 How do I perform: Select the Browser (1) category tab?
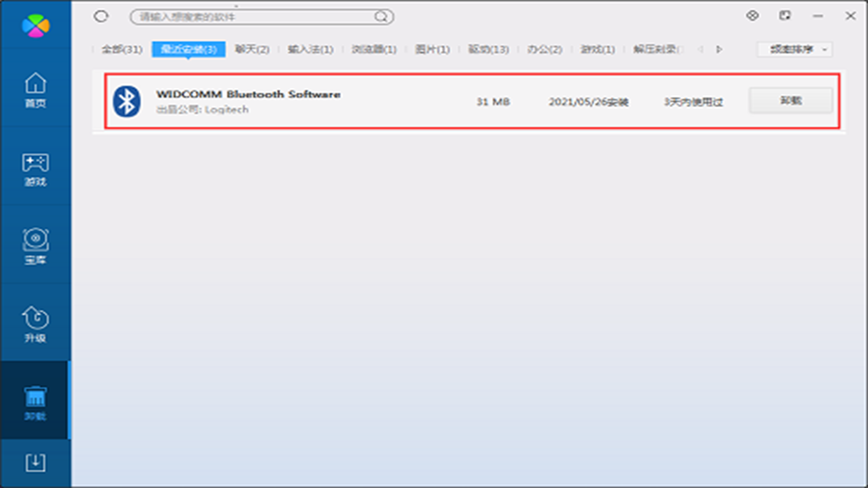(374, 49)
